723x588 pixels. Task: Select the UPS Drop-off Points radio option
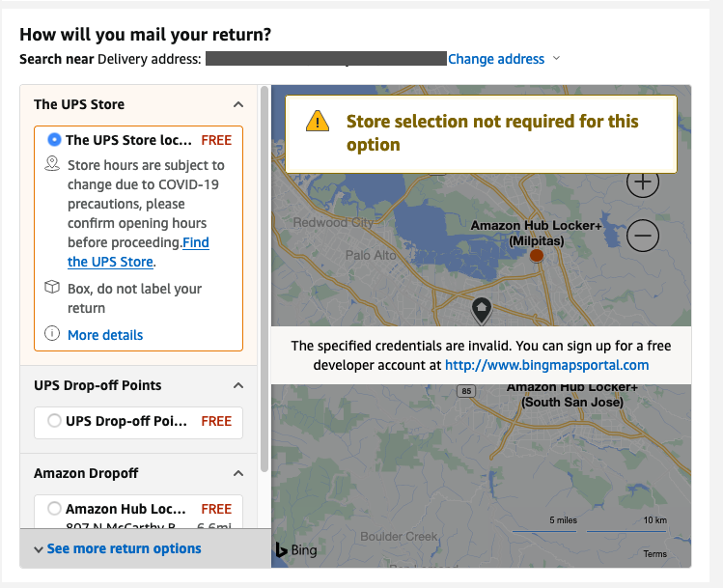coord(54,421)
